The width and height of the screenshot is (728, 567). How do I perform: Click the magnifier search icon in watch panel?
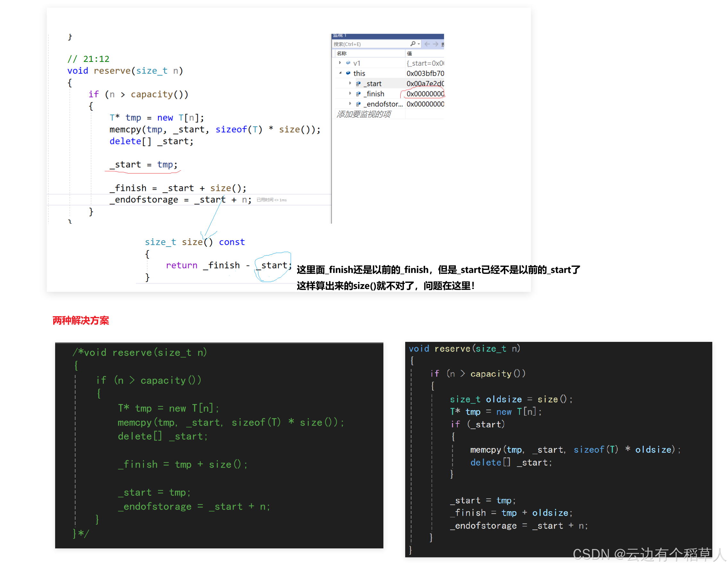click(413, 44)
